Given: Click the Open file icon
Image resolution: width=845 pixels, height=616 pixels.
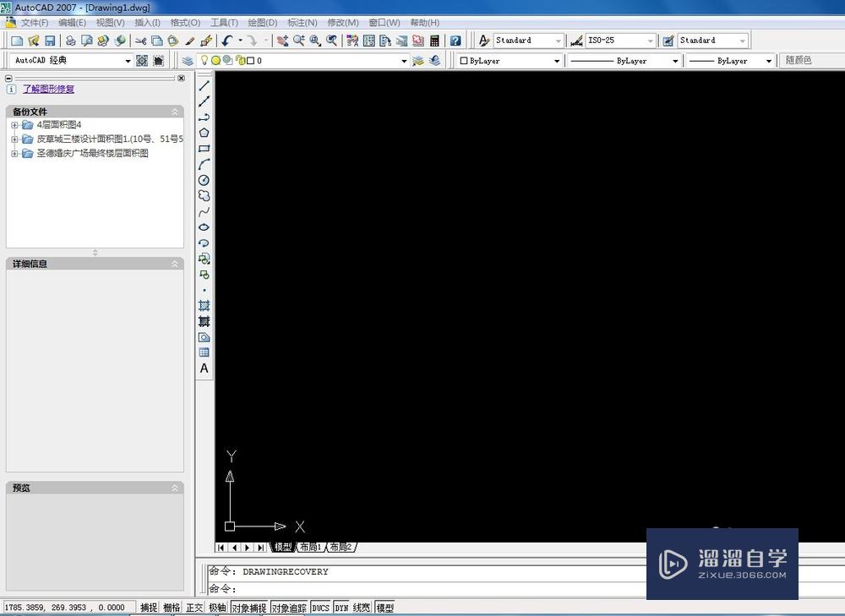Looking at the screenshot, I should [x=34, y=41].
